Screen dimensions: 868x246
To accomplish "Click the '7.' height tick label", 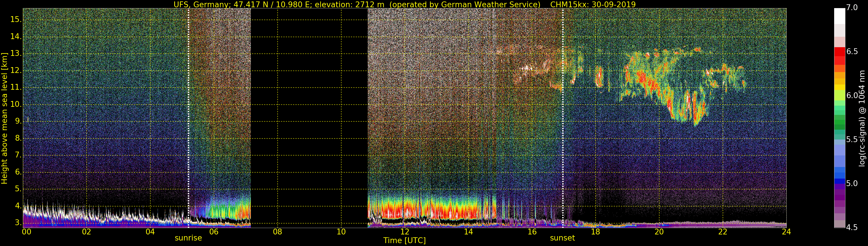I will click(x=18, y=155).
